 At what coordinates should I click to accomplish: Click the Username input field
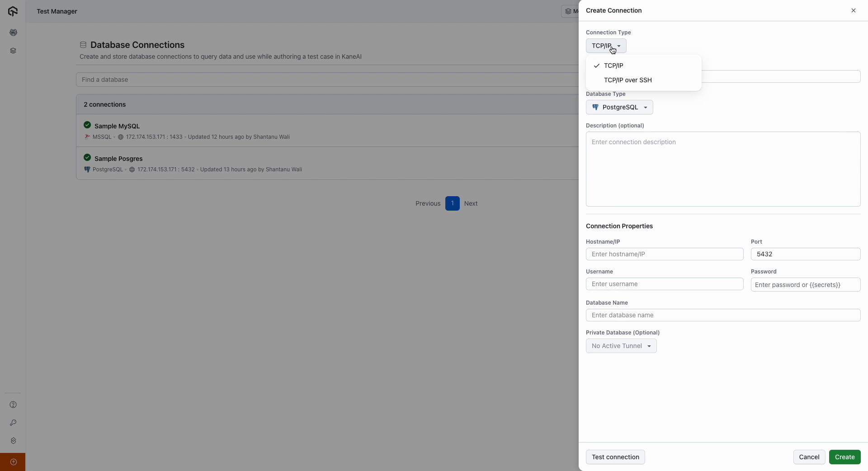pyautogui.click(x=665, y=284)
